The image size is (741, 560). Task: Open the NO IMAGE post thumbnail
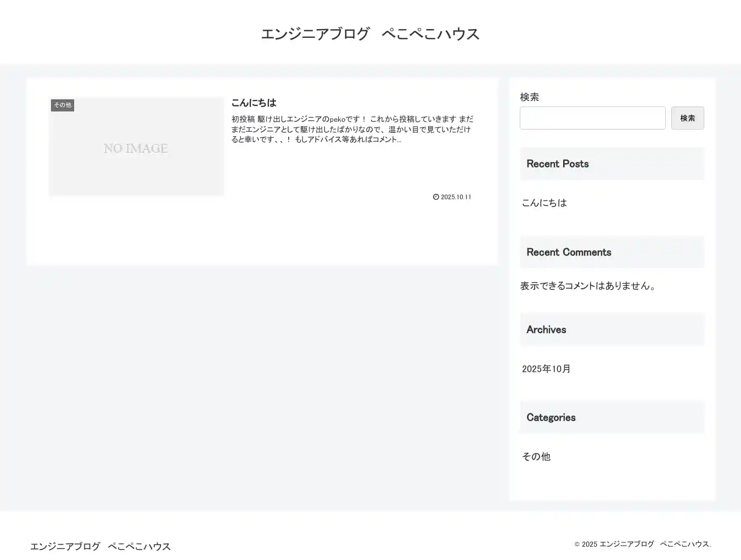point(136,147)
